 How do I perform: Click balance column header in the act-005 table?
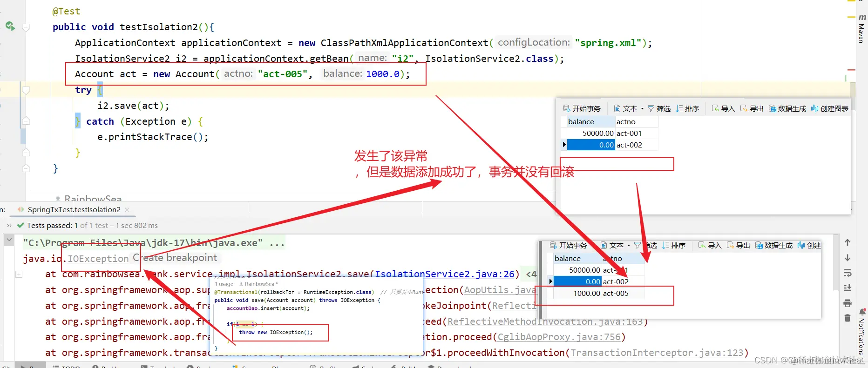577,258
